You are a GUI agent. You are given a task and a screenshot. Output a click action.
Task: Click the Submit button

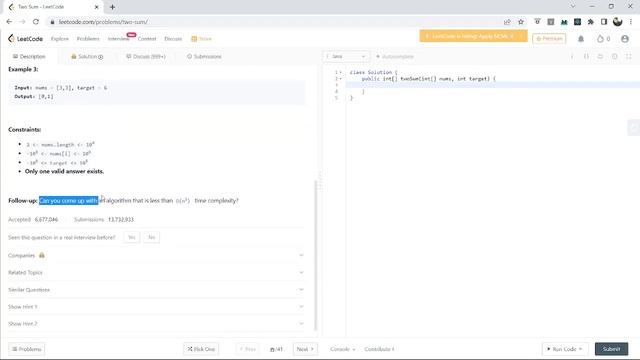click(611, 349)
